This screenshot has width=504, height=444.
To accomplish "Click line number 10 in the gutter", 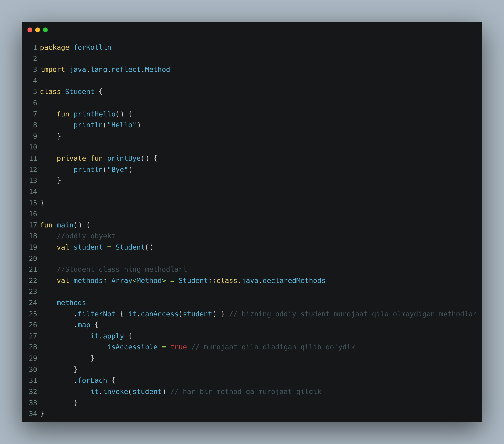I will tap(33, 147).
